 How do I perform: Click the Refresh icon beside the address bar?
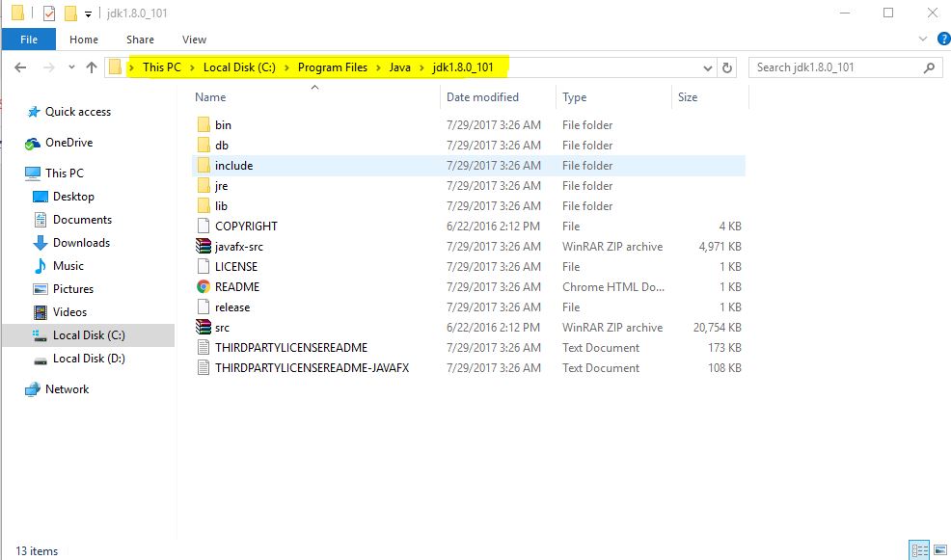tap(726, 67)
